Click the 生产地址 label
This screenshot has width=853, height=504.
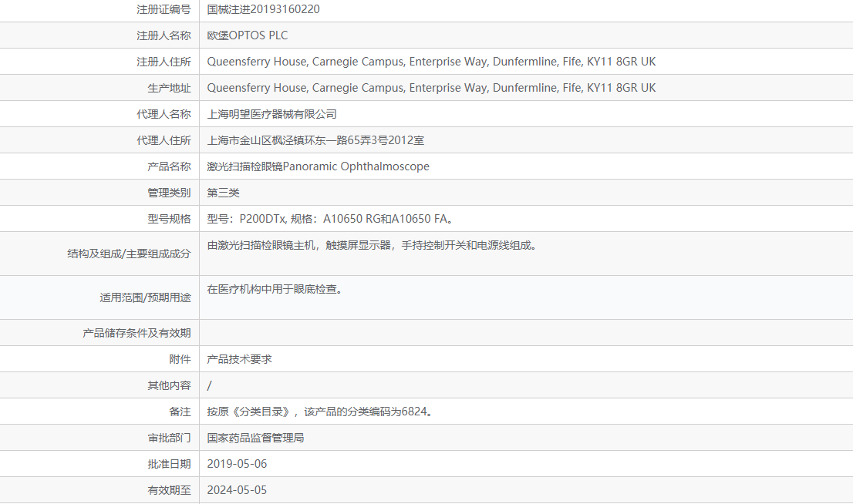click(169, 88)
